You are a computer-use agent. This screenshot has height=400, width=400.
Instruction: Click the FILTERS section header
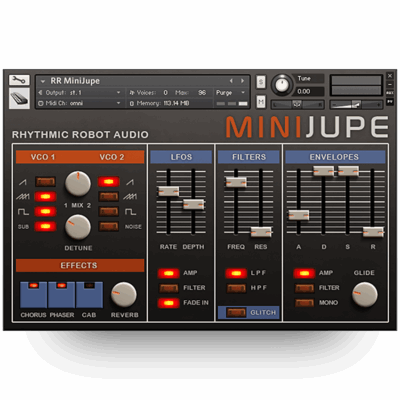point(249,157)
